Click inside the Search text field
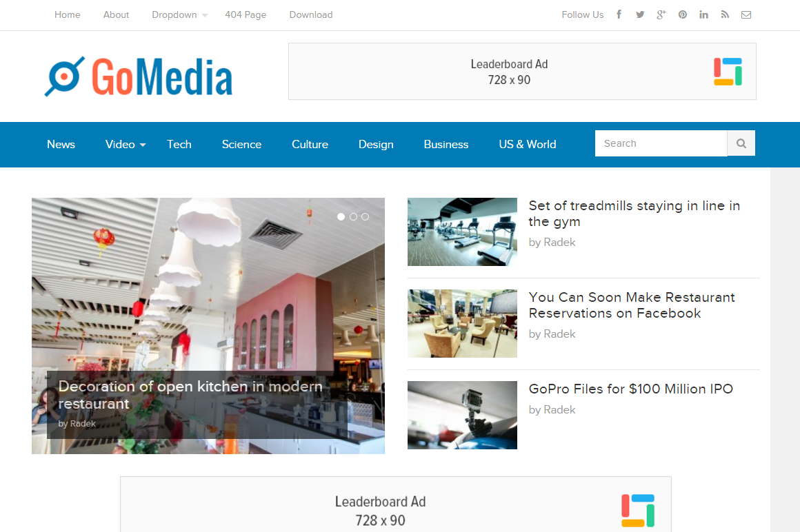This screenshot has height=532, width=800. (660, 143)
